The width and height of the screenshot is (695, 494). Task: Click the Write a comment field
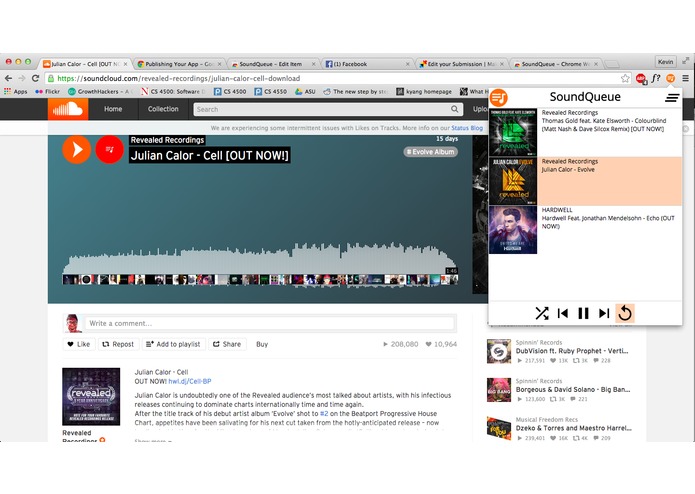270,323
